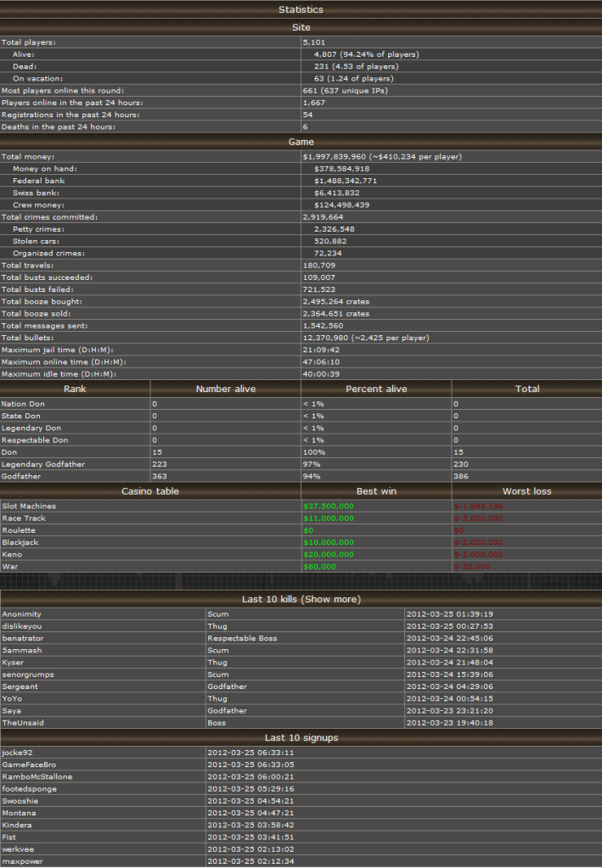Open Montana signup profile
Image resolution: width=602 pixels, height=868 pixels.
(19, 813)
